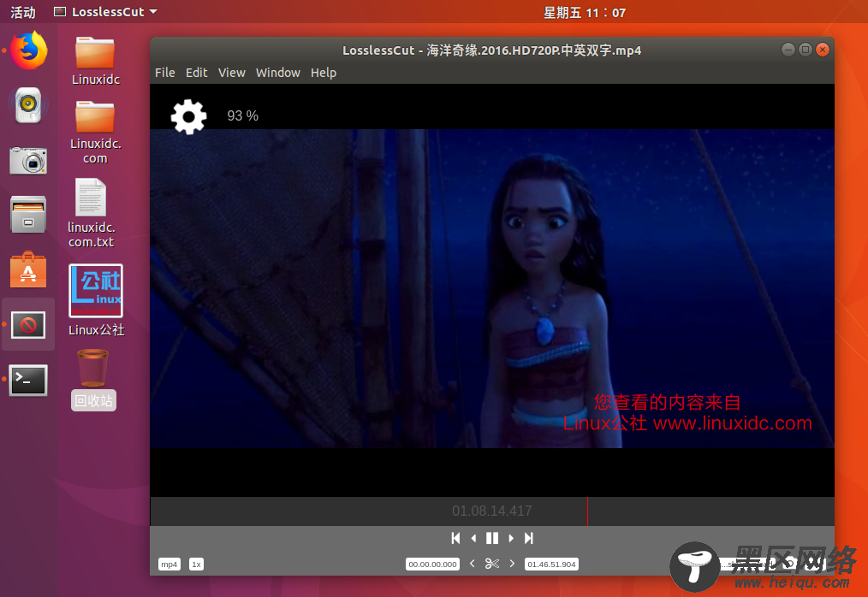Image resolution: width=868 pixels, height=597 pixels.
Task: Select the LosslessCut icon in dock
Action: click(28, 325)
